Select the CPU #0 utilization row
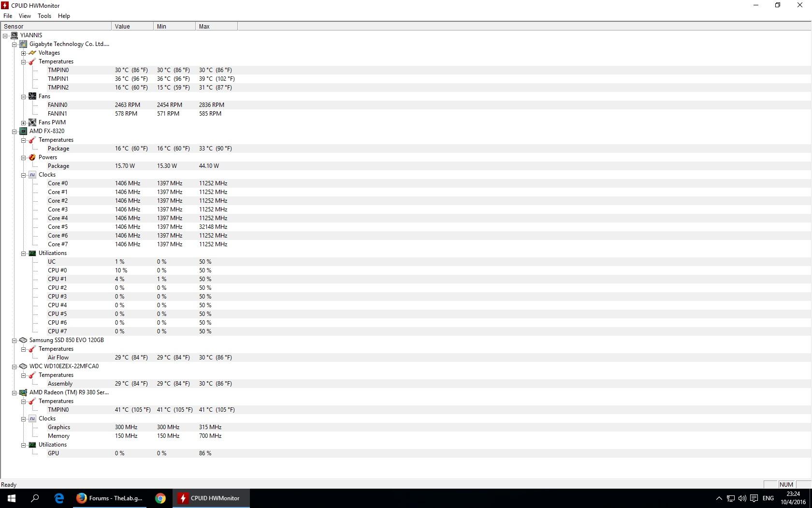This screenshot has height=508, width=812. click(x=406, y=270)
